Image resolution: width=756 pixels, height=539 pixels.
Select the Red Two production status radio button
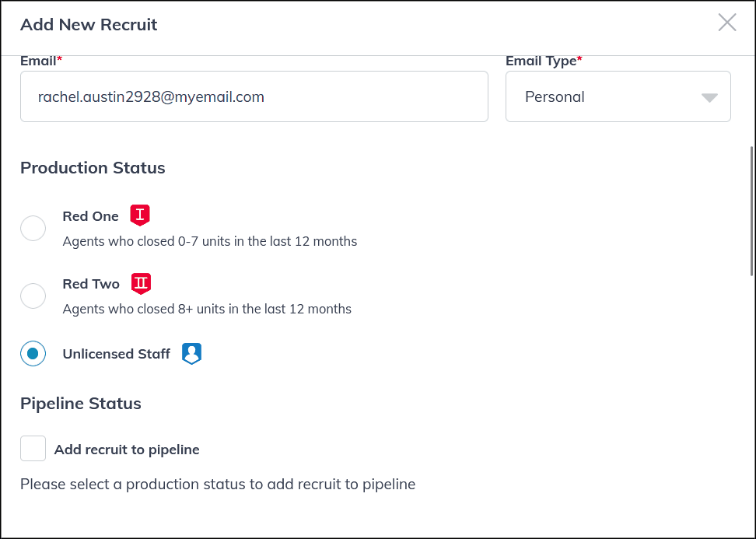pyautogui.click(x=33, y=296)
